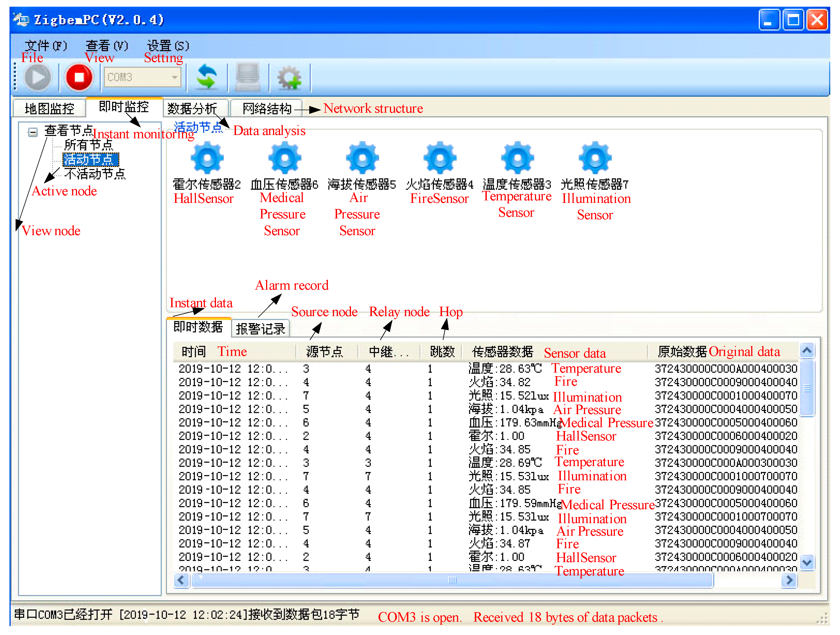Switch to the 网络结构 network structure tab
The height and width of the screenshot is (635, 840).
[267, 109]
